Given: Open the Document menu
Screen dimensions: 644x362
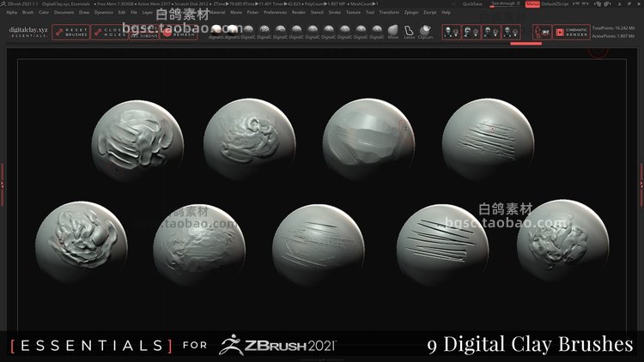Looking at the screenshot, I should coord(64,12).
